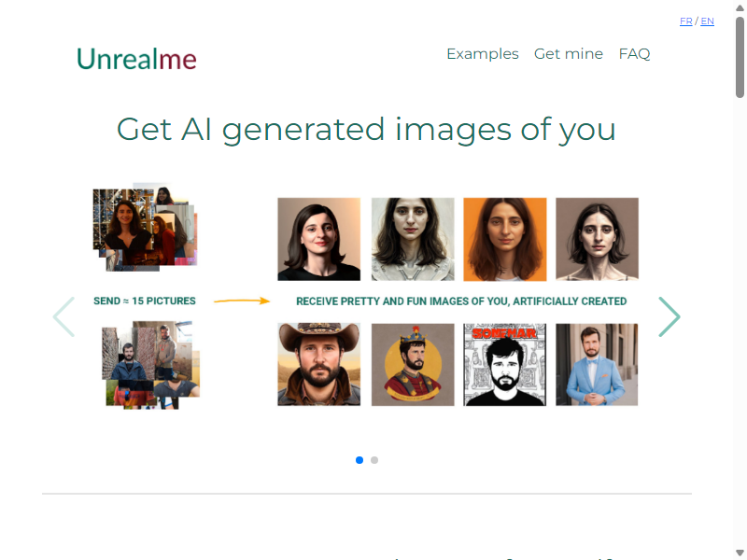Click the scrollbar down arrow
747x560 pixels.
(x=740, y=553)
